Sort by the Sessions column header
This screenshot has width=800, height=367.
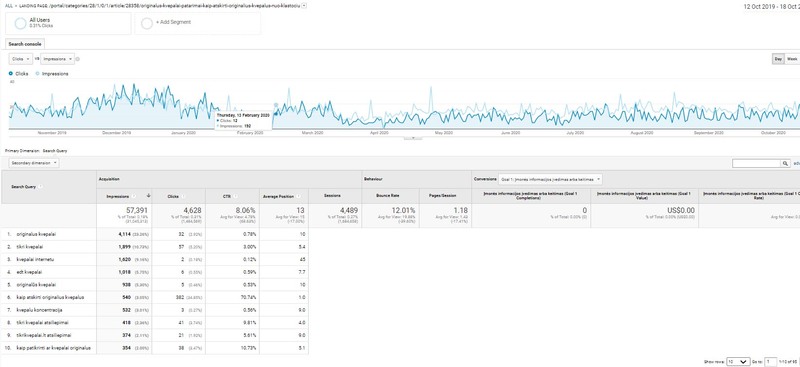click(332, 196)
